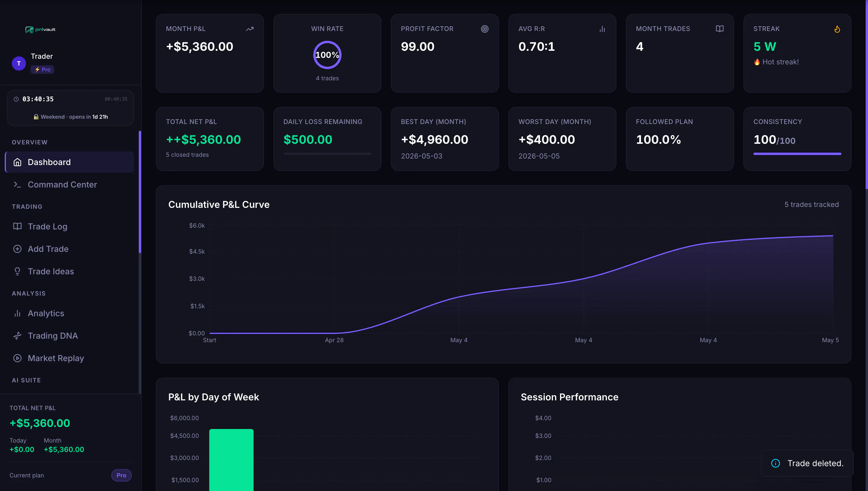Click the Dashboard home icon
Viewport: 868px width, 491px height.
pos(17,162)
